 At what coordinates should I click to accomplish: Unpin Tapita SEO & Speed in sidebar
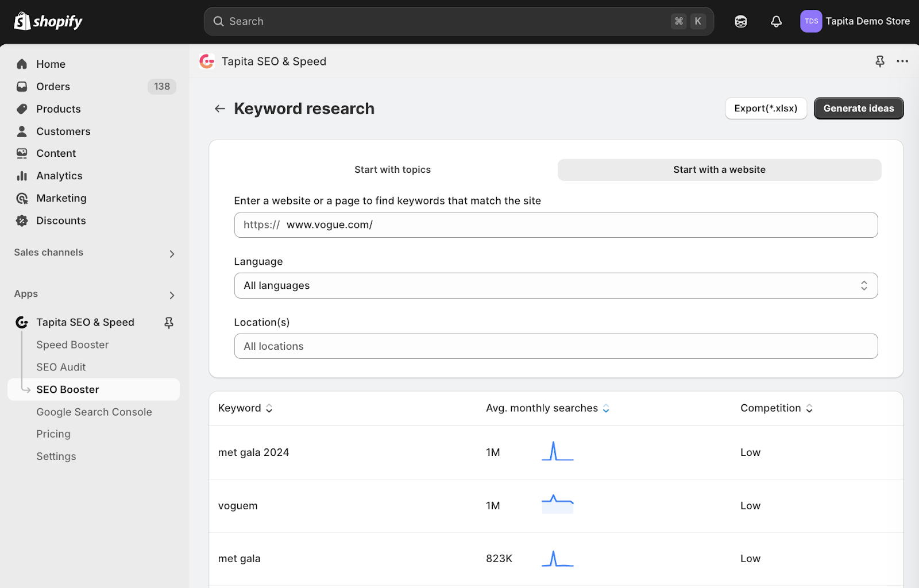[169, 323]
